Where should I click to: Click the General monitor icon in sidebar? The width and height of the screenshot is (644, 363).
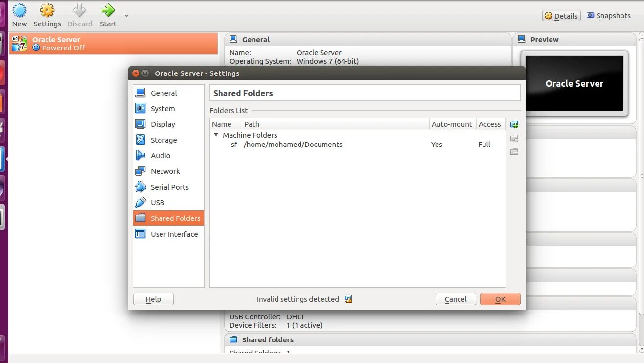(140, 93)
